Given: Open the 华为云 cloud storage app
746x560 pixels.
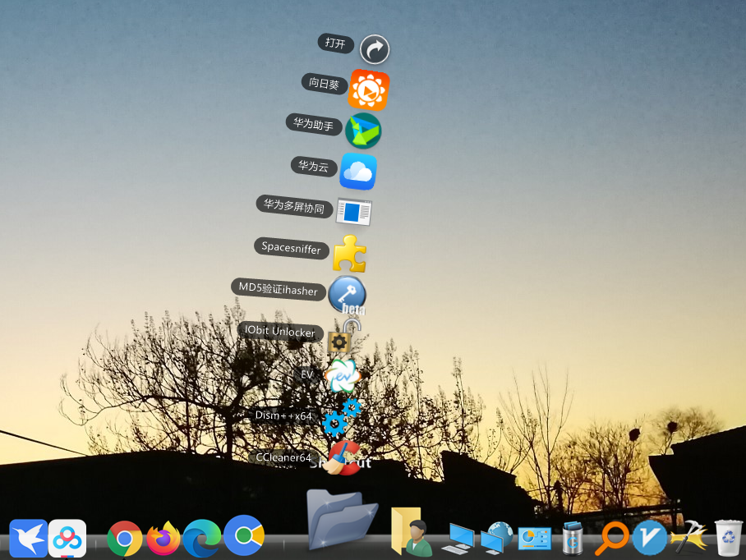Looking at the screenshot, I should pos(359,171).
